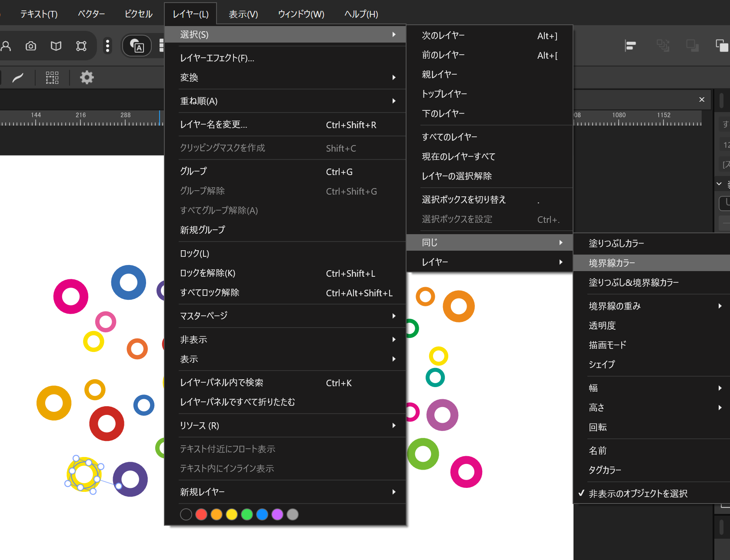The image size is (730, 560).
Task: Select 前のレイヤー in the submenu
Action: click(x=490, y=55)
